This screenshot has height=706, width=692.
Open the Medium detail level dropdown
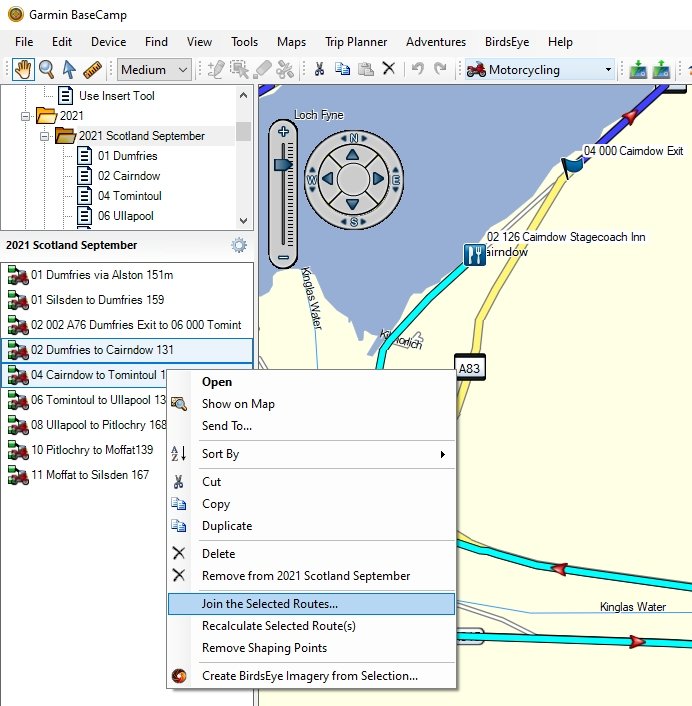[x=154, y=70]
